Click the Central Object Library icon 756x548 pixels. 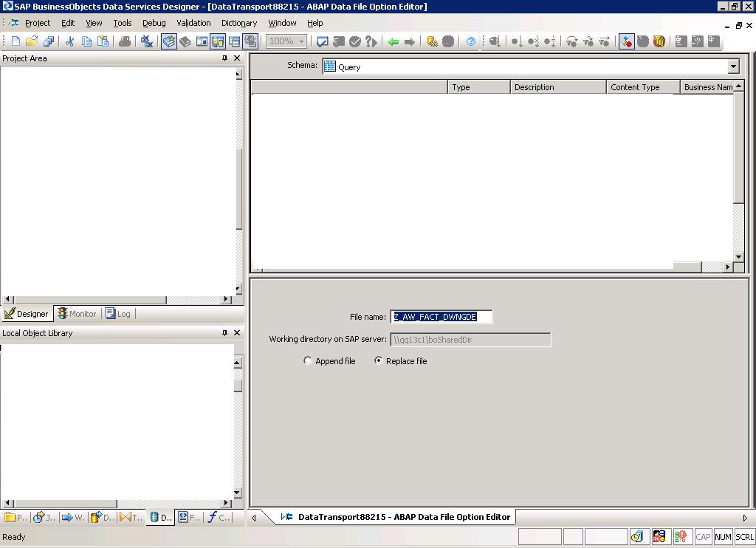point(185,41)
